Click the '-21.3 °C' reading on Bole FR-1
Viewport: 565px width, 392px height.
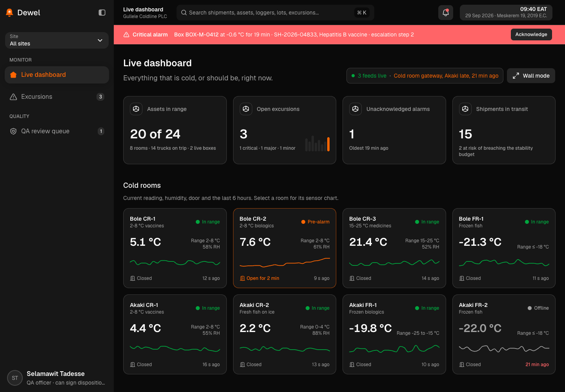pyautogui.click(x=480, y=242)
